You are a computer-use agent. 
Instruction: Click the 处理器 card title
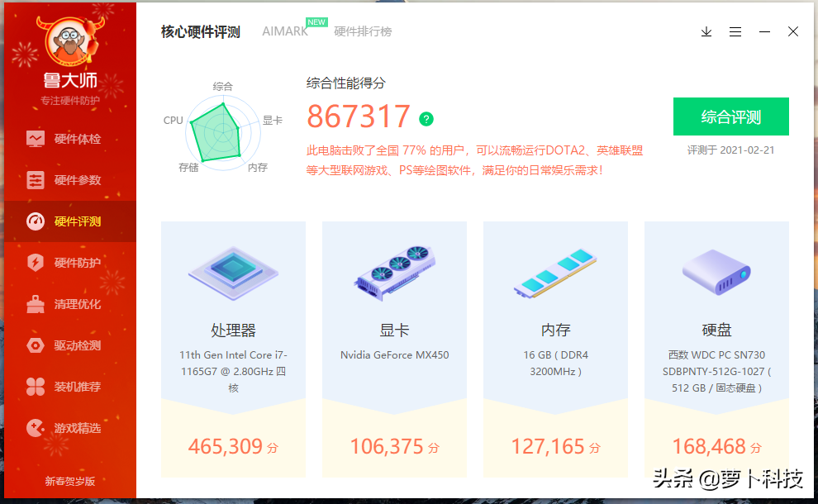pyautogui.click(x=233, y=330)
